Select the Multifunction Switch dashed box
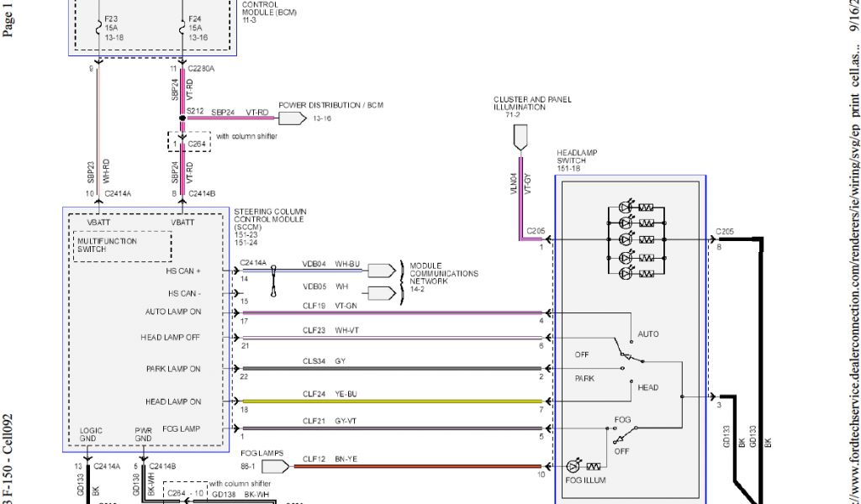Image resolution: width=861 pixels, height=504 pixels. point(122,245)
